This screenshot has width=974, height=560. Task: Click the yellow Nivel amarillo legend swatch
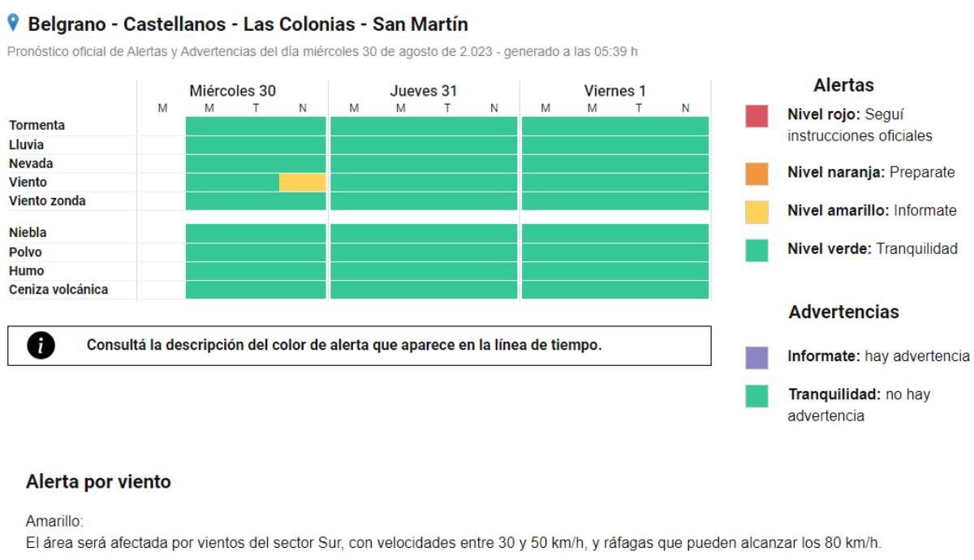[x=756, y=212]
